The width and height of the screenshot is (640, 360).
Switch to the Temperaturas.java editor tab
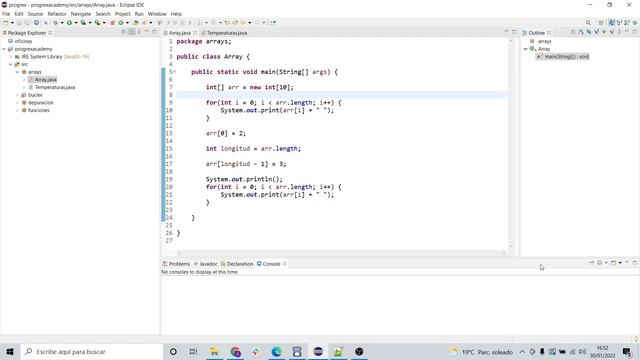point(227,33)
